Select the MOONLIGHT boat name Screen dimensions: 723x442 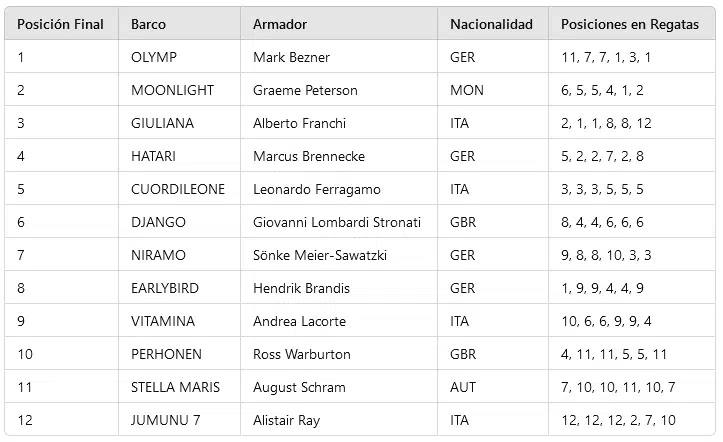(172, 90)
